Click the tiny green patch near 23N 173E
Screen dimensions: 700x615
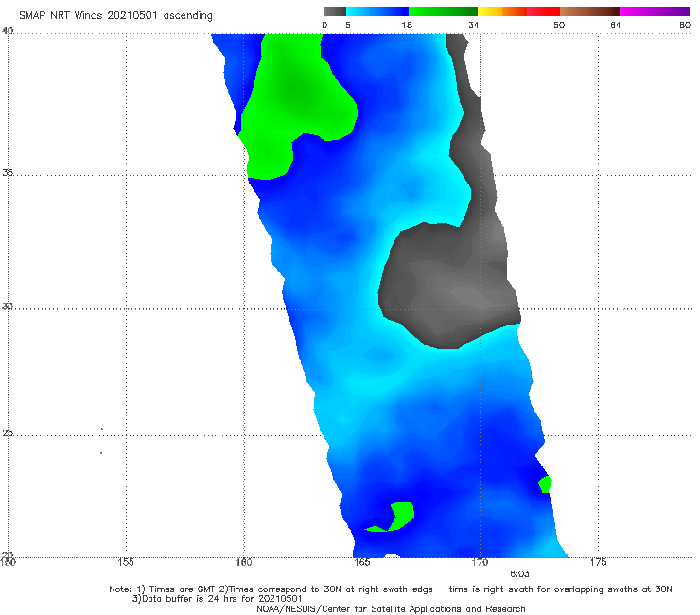tap(545, 484)
